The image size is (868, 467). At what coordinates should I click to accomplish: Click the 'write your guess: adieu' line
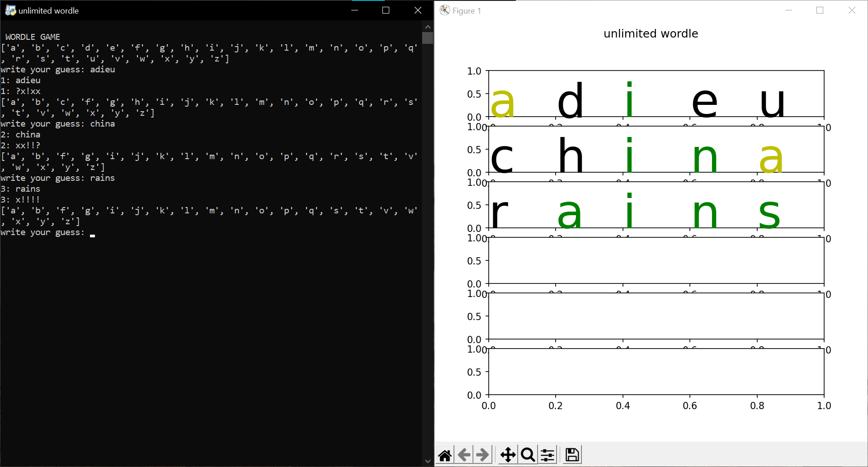click(x=58, y=70)
